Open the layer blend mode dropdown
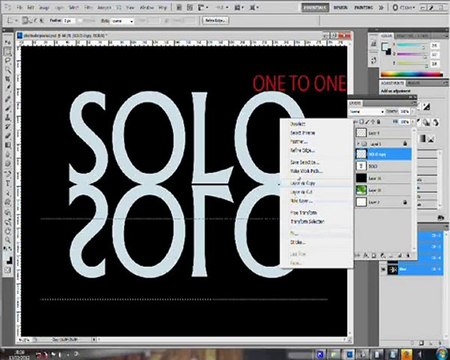450x360 pixels. (x=367, y=111)
